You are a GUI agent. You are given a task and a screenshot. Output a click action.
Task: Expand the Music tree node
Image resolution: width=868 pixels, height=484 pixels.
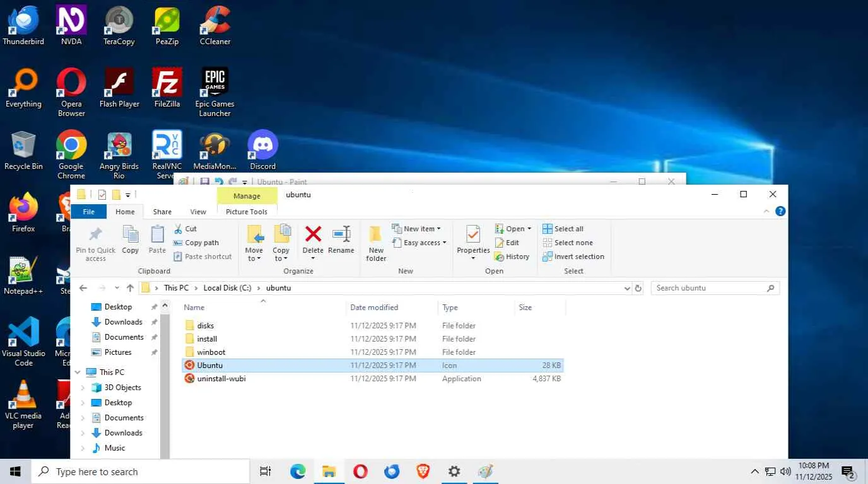(x=83, y=448)
